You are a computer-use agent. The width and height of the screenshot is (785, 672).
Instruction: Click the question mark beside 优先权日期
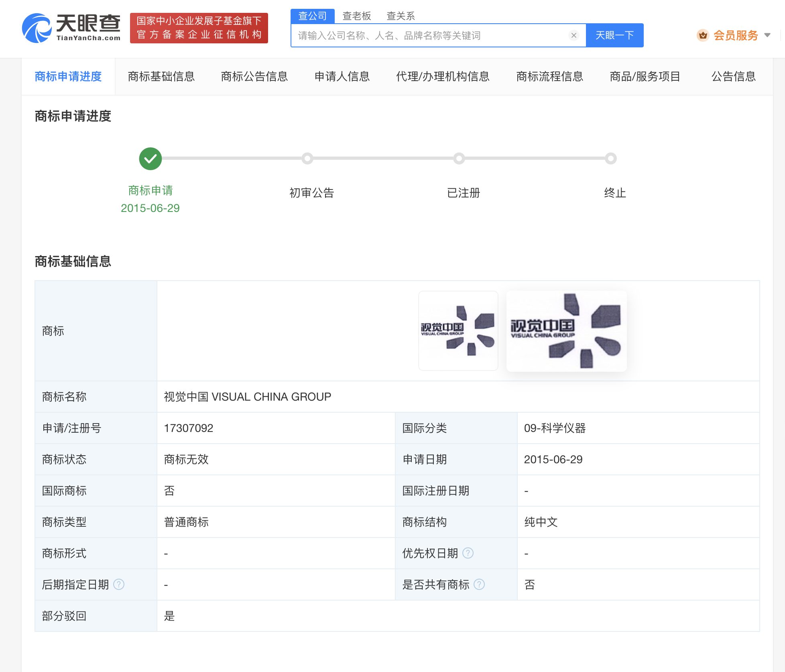tap(468, 553)
